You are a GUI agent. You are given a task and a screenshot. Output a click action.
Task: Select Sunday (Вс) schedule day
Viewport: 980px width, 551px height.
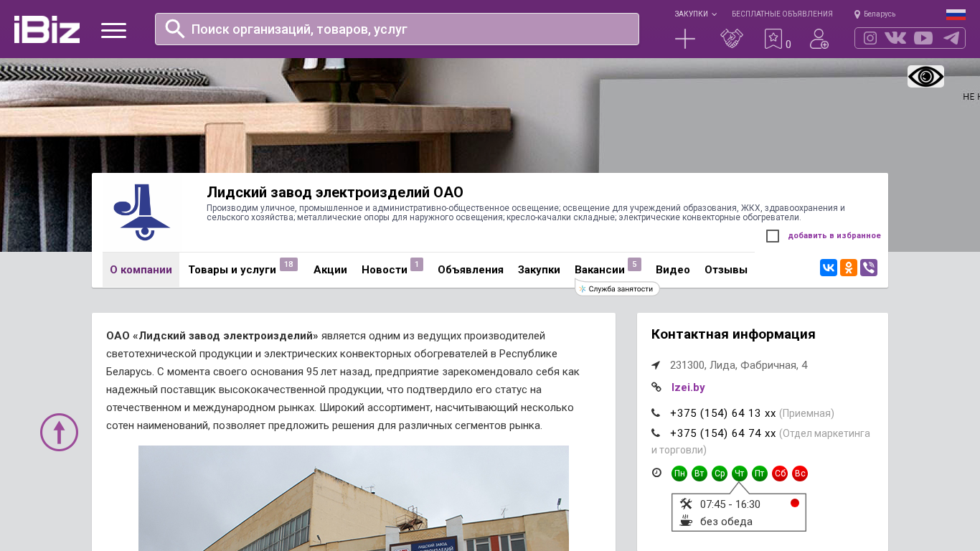(x=800, y=474)
